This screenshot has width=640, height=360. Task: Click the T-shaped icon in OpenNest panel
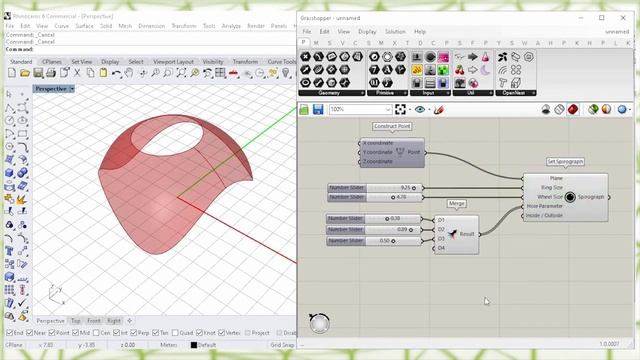point(502,83)
